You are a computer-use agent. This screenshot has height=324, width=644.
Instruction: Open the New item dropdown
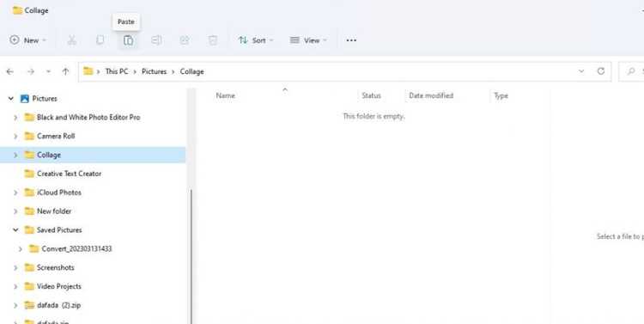pyautogui.click(x=28, y=40)
